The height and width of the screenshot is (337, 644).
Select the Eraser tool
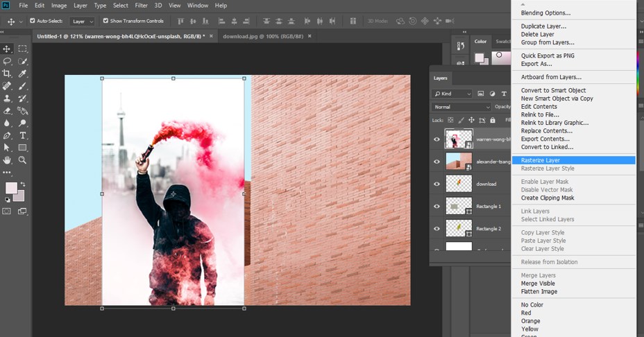pos(7,110)
